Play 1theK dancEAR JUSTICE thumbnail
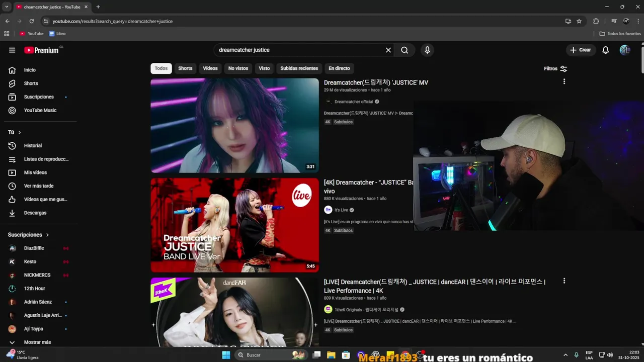Screen dimensions: 644x362 point(234,312)
